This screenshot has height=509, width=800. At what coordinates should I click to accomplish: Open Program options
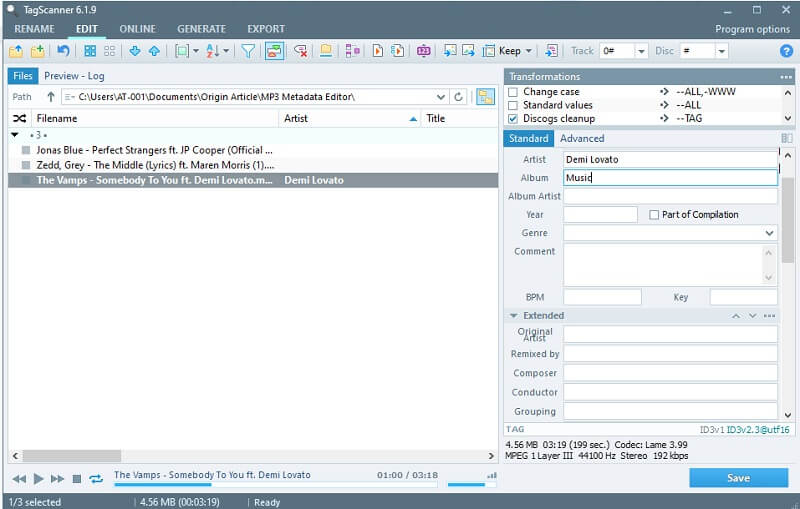(750, 29)
